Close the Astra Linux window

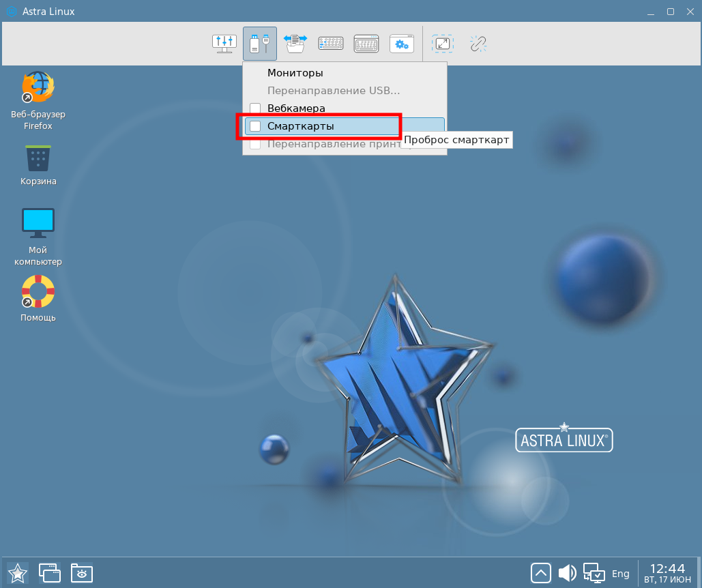pos(690,12)
